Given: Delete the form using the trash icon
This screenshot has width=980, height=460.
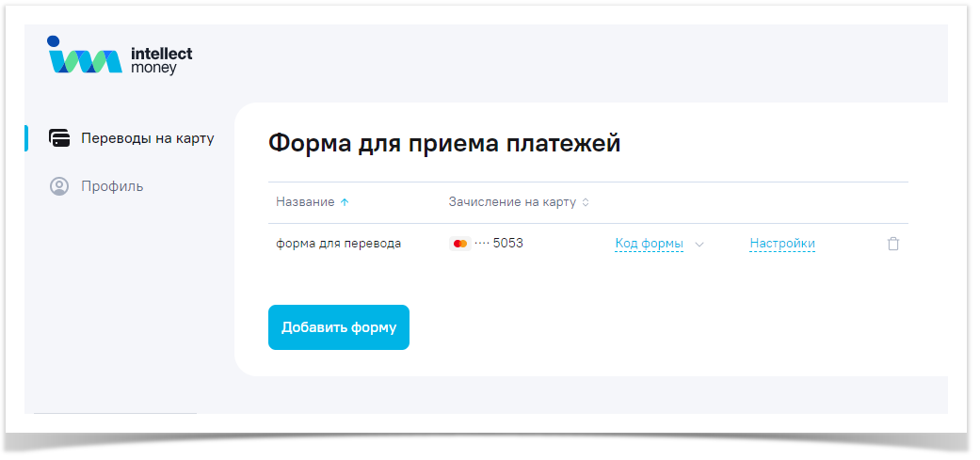Looking at the screenshot, I should coord(893,244).
